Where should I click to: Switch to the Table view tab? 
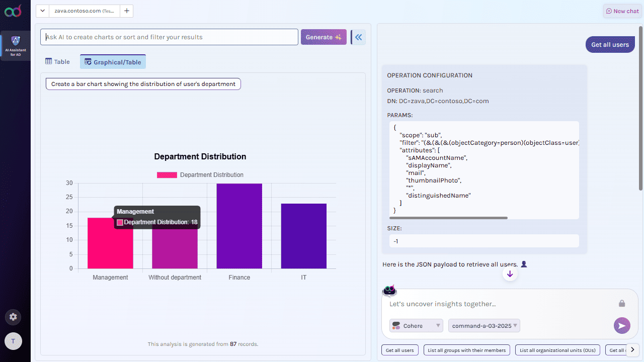pos(57,61)
